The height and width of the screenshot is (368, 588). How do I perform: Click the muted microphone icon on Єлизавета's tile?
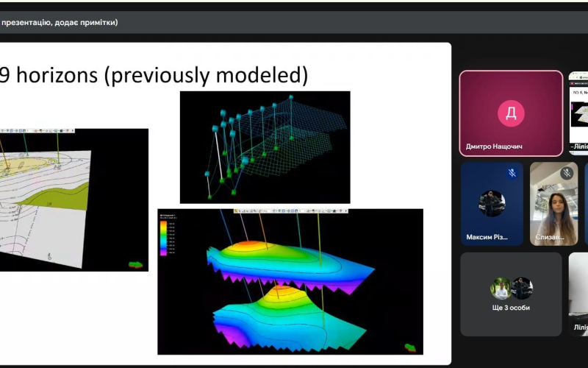tap(566, 173)
